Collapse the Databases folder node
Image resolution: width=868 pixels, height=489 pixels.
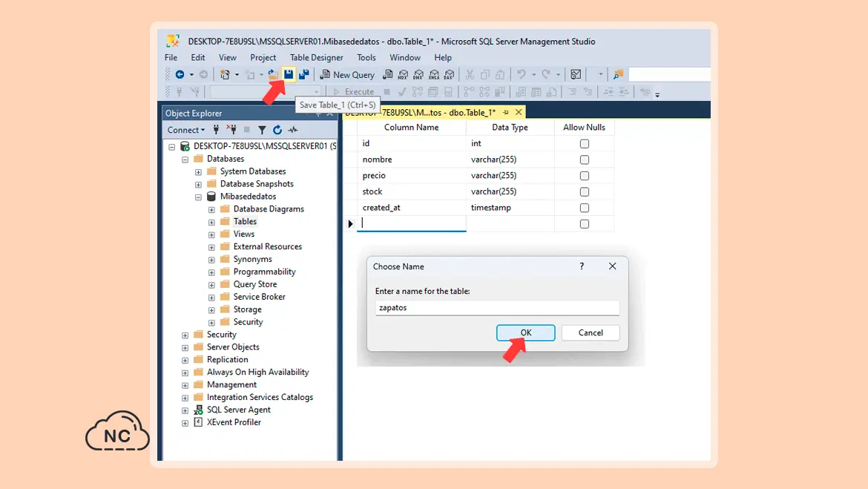pos(185,160)
